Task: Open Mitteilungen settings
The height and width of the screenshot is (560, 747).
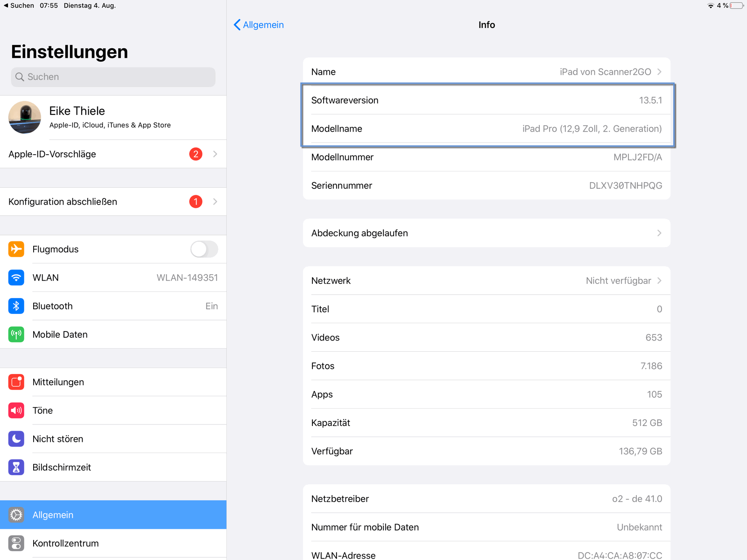Action: [113, 382]
